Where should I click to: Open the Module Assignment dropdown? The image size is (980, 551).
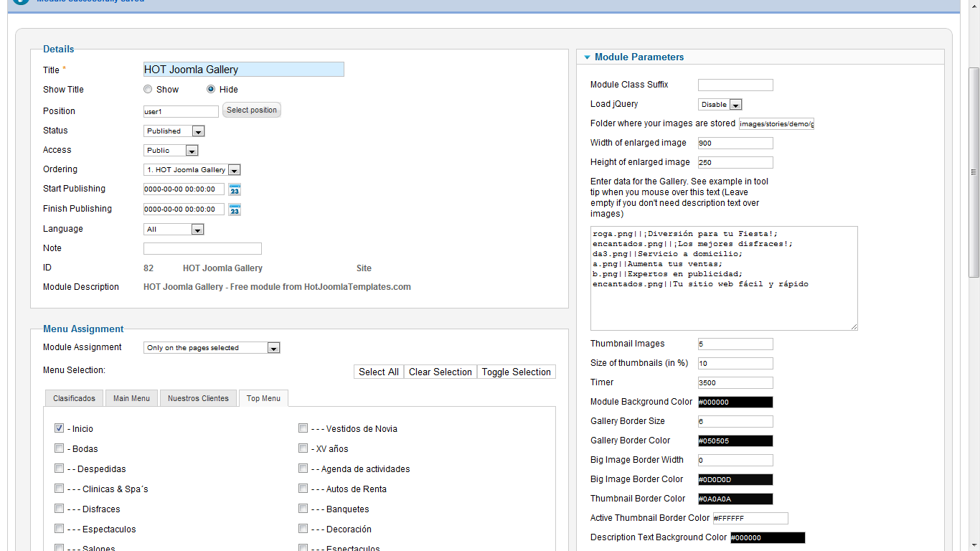click(212, 348)
